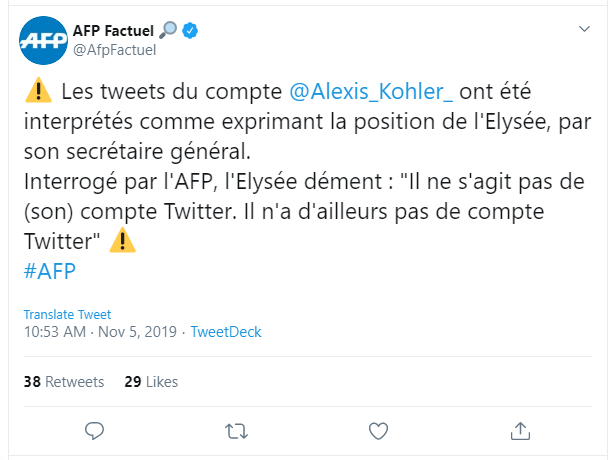View the 38 Retweets list
This screenshot has height=460, width=613.
(x=63, y=382)
